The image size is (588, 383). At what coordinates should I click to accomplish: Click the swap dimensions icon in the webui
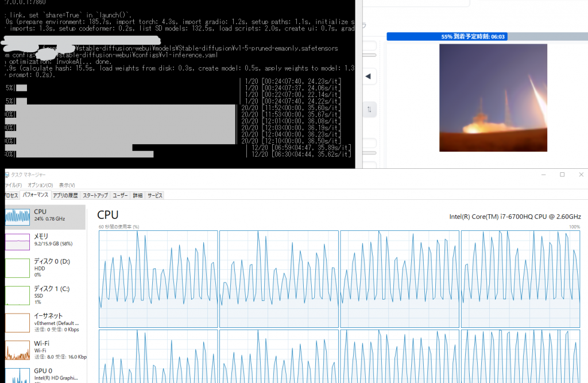pyautogui.click(x=369, y=109)
